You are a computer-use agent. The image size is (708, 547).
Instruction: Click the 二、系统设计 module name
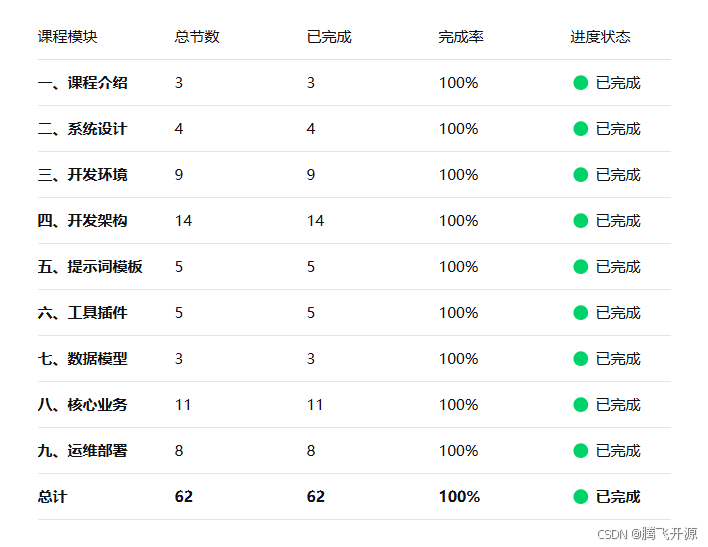(83, 129)
